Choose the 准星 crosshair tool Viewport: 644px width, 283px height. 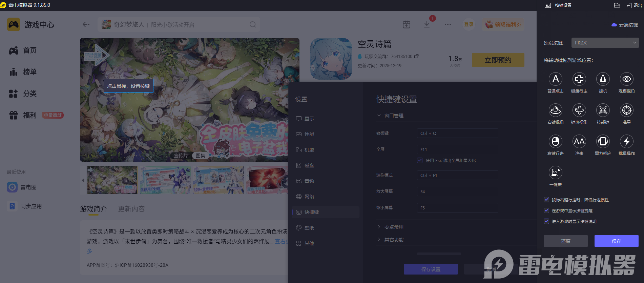(x=627, y=110)
